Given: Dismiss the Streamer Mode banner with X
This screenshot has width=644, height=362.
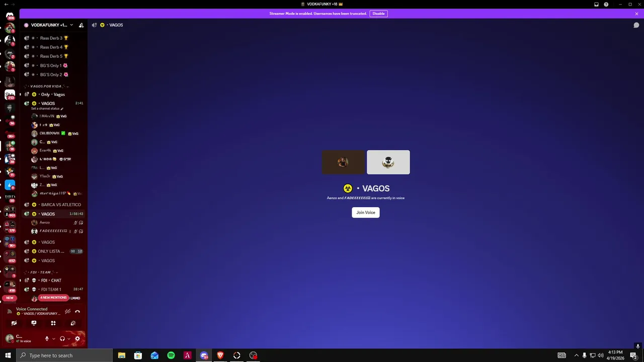Looking at the screenshot, I should [x=636, y=14].
